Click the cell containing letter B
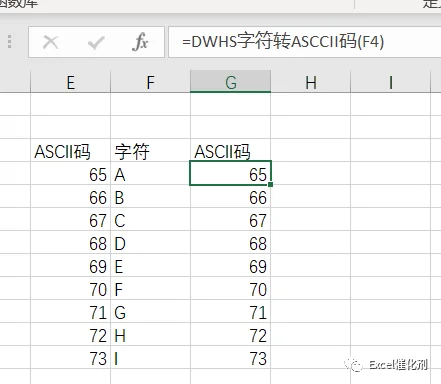 point(150,196)
